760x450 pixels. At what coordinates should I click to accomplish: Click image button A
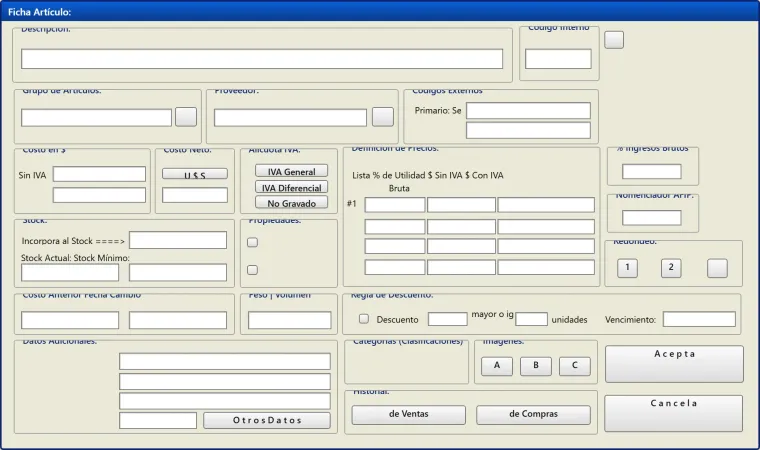[497, 366]
